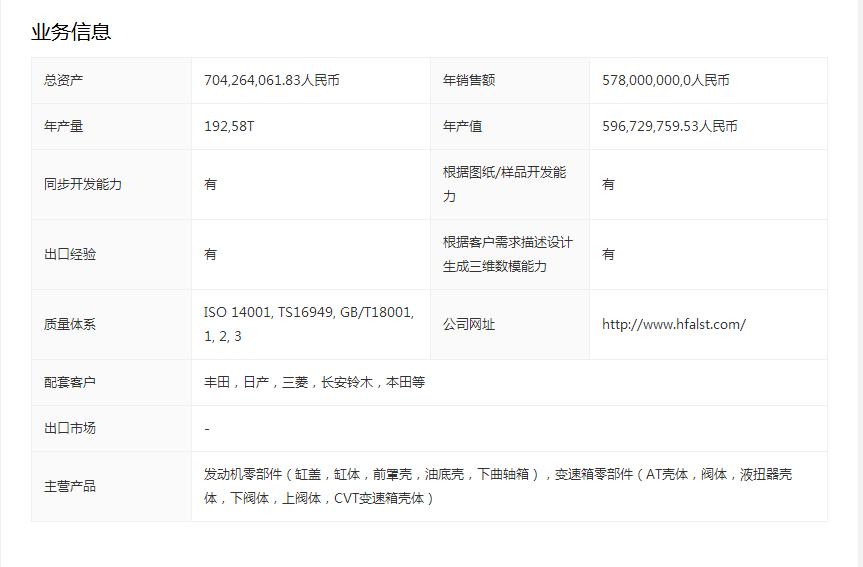Select the 年产值 label cell
The width and height of the screenshot is (863, 567).
coord(510,127)
